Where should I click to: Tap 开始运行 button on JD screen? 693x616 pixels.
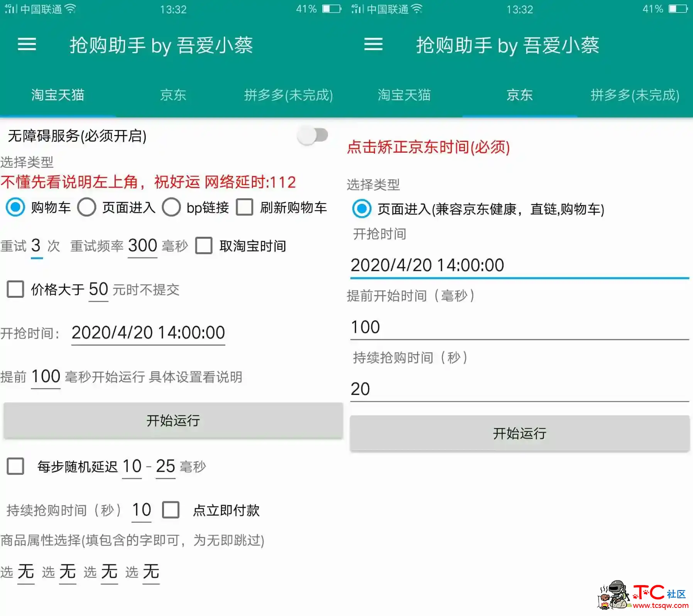[x=520, y=433]
